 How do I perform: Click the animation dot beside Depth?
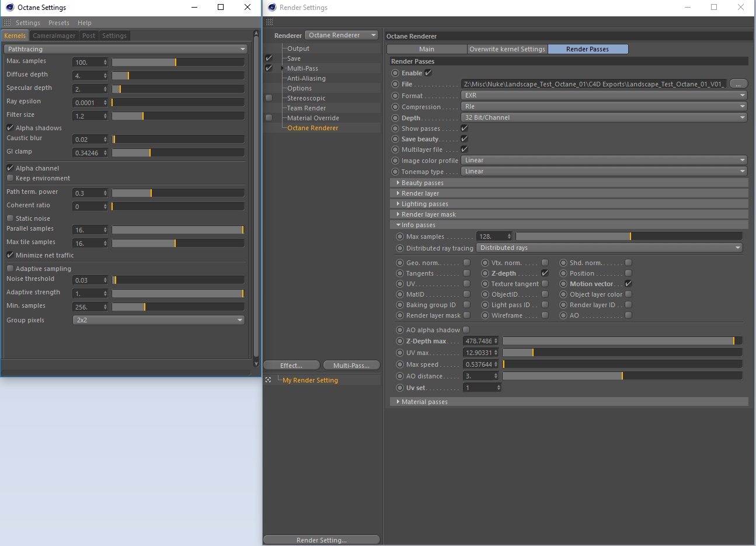[395, 118]
